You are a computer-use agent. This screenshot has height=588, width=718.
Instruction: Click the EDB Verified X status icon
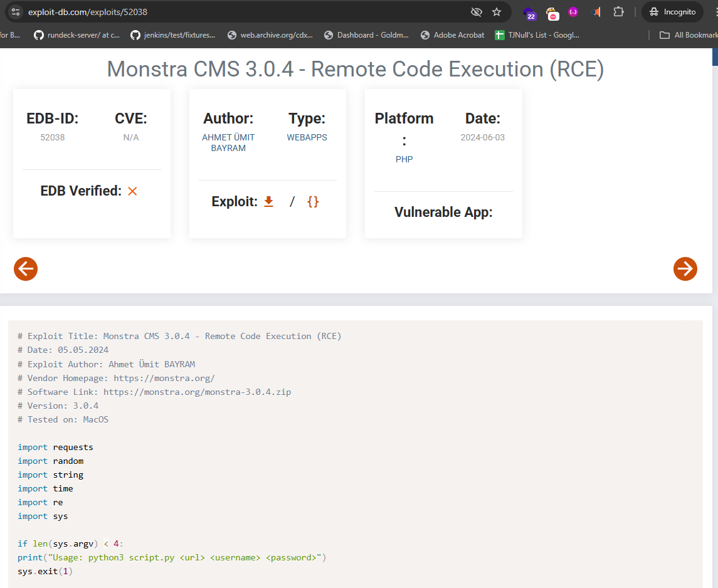[132, 191]
